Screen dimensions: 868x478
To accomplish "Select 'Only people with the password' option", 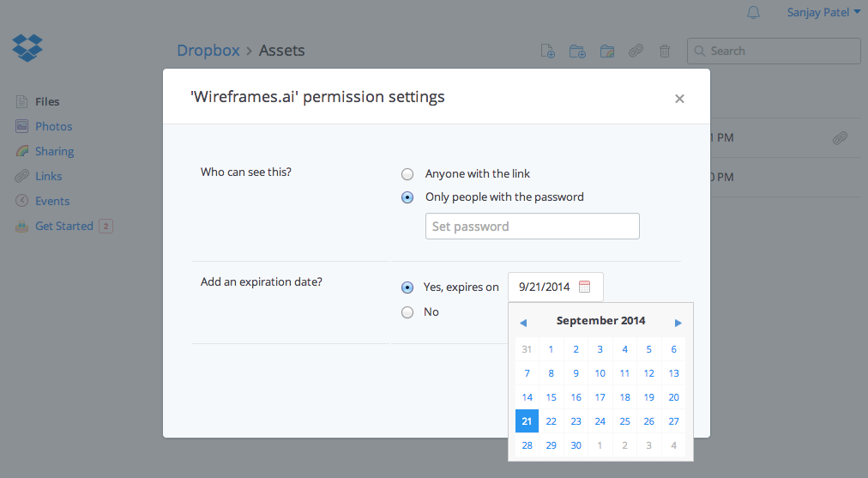I will (407, 197).
